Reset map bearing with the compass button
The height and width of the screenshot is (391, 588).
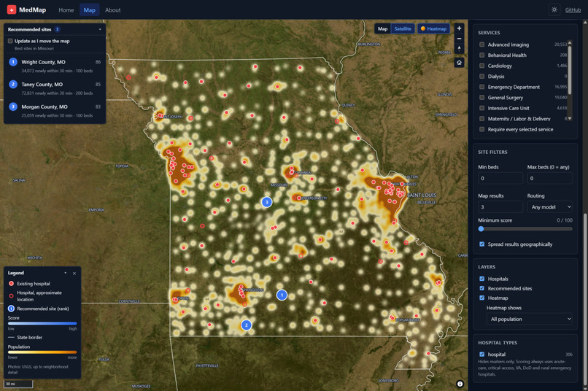point(459,48)
